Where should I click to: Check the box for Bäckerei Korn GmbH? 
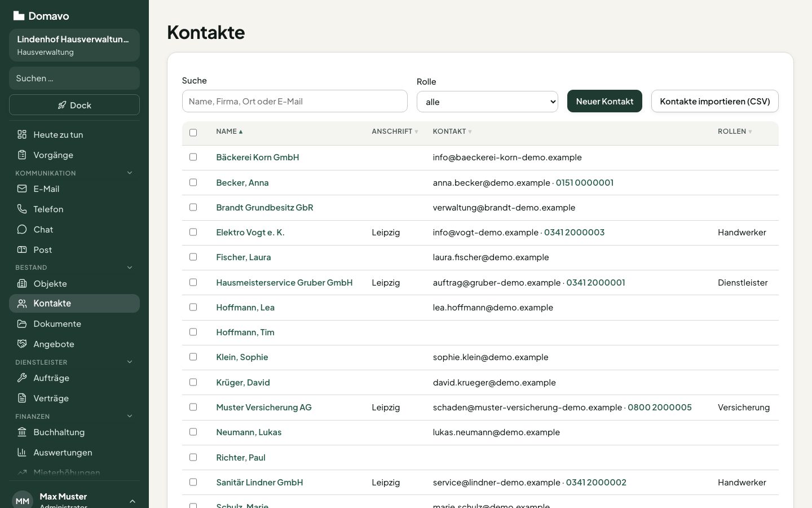tap(193, 157)
